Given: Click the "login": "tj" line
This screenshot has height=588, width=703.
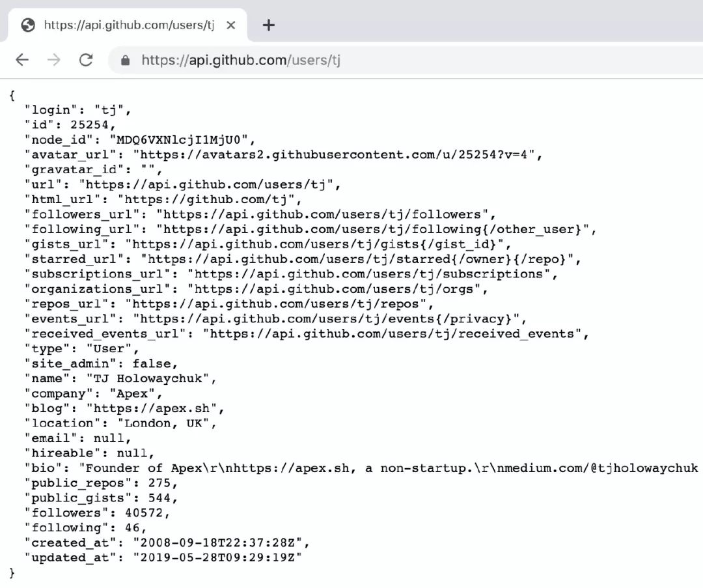Looking at the screenshot, I should point(78,110).
